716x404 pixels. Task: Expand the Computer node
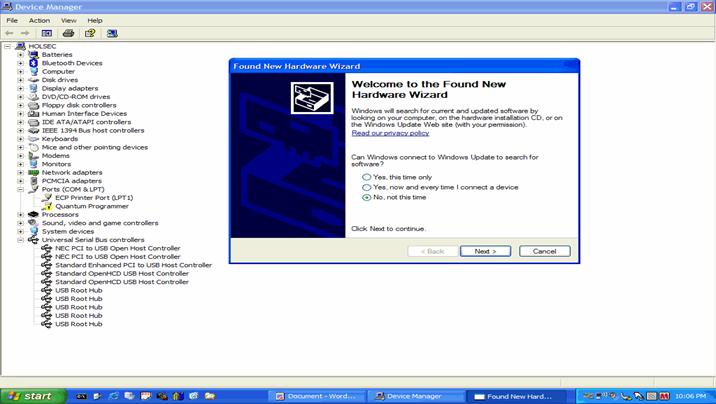(21, 72)
